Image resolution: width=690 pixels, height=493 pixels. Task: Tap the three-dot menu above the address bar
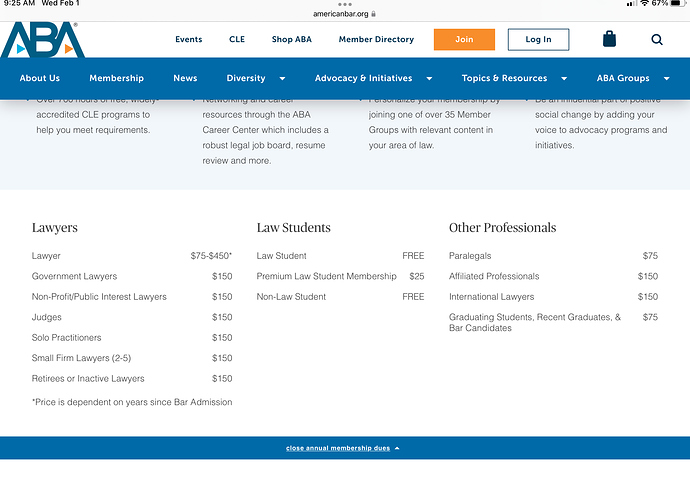(345, 4)
